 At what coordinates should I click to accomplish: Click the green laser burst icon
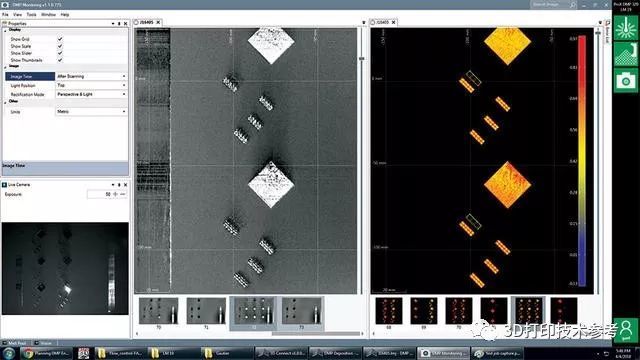[625, 28]
